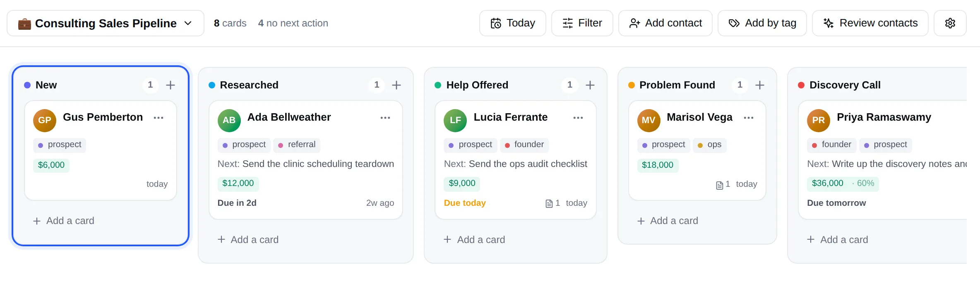The image size is (980, 281).
Task: Click the New column card count badge
Action: click(x=150, y=85)
